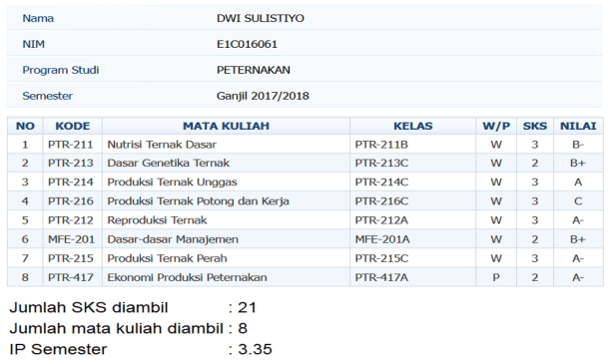Select the name DWI SULISTIYO
This screenshot has height=364, width=611.
coord(261,18)
